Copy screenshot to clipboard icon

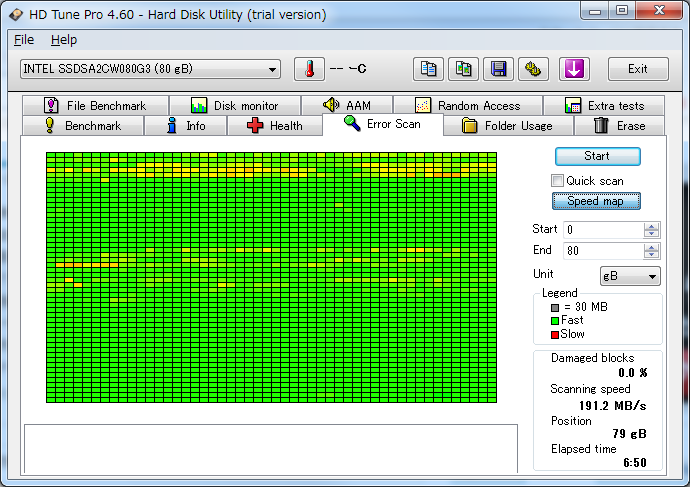[x=463, y=69]
